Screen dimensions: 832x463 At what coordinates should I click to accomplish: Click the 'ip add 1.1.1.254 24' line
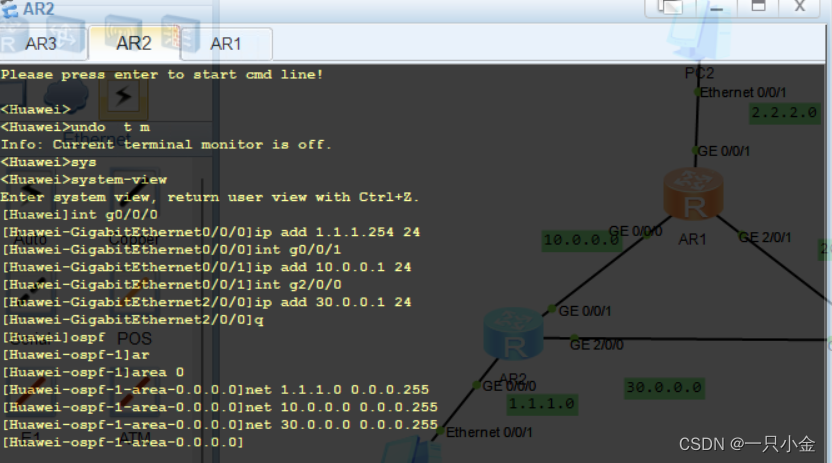pos(211,232)
